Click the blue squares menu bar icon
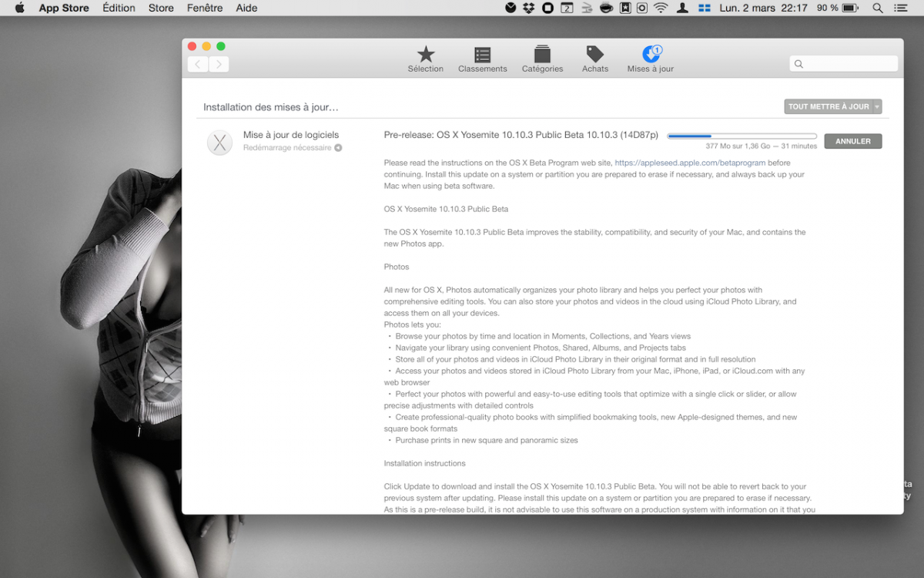Image resolution: width=924 pixels, height=578 pixels. pyautogui.click(x=704, y=8)
